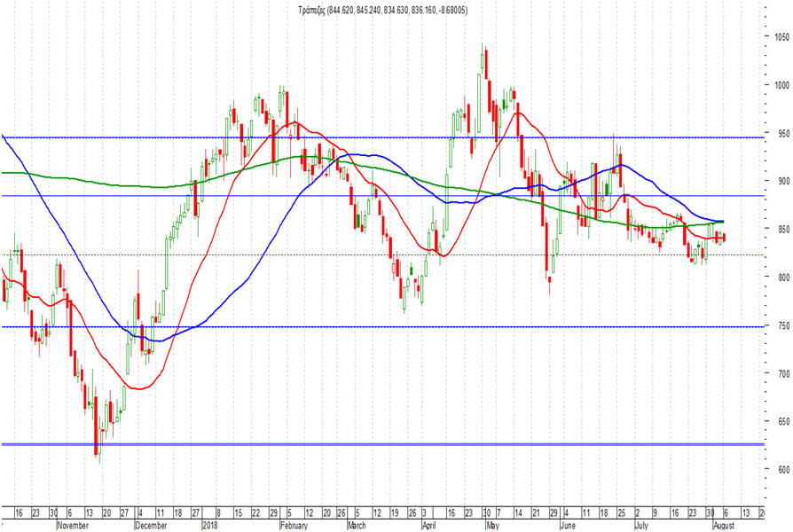Select the 2 date label in July
Screen dimensions: 793x532
coord(638,512)
